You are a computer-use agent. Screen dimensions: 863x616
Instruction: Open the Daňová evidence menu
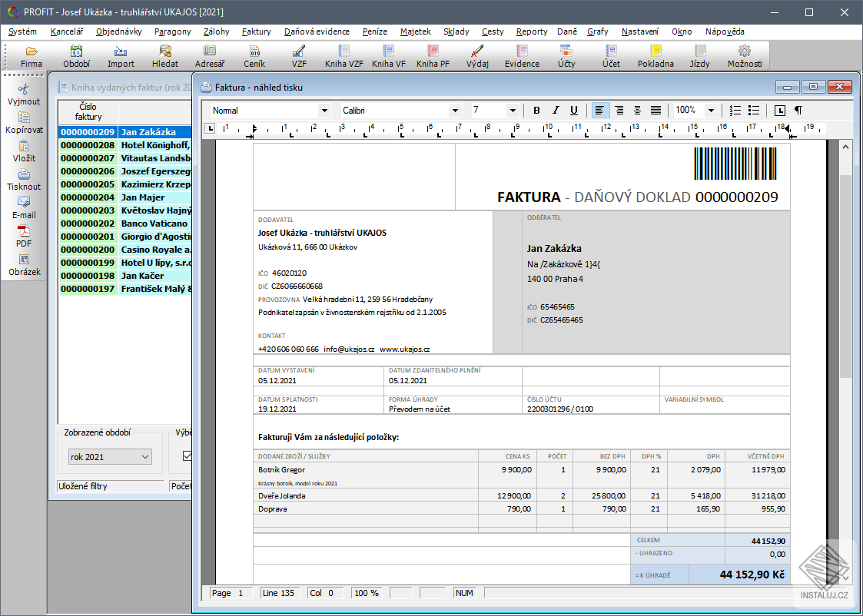[317, 31]
